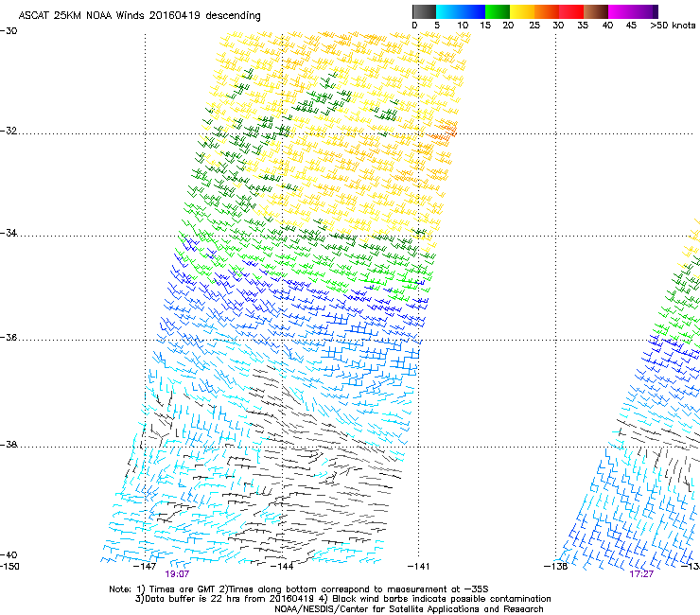Screen dimensions: 700x615
Task: Click the cyan-blue 5-15 knots legend swatch
Action: [461, 11]
